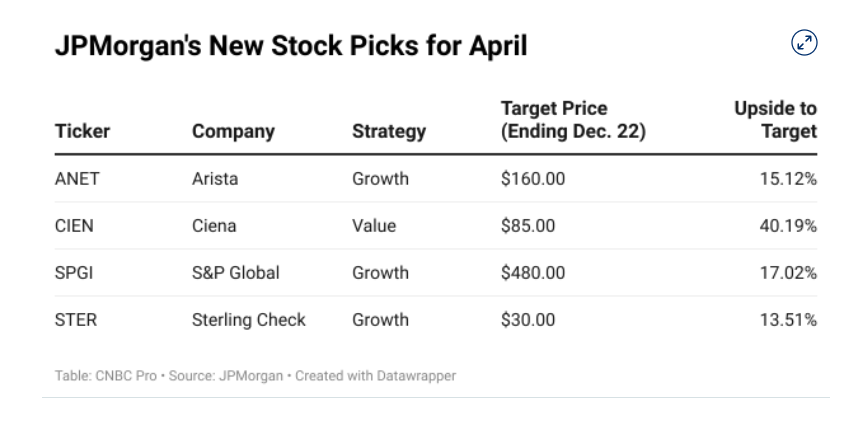The image size is (841, 423).
Task: Click the S&P Global company name
Action: pyautogui.click(x=235, y=273)
